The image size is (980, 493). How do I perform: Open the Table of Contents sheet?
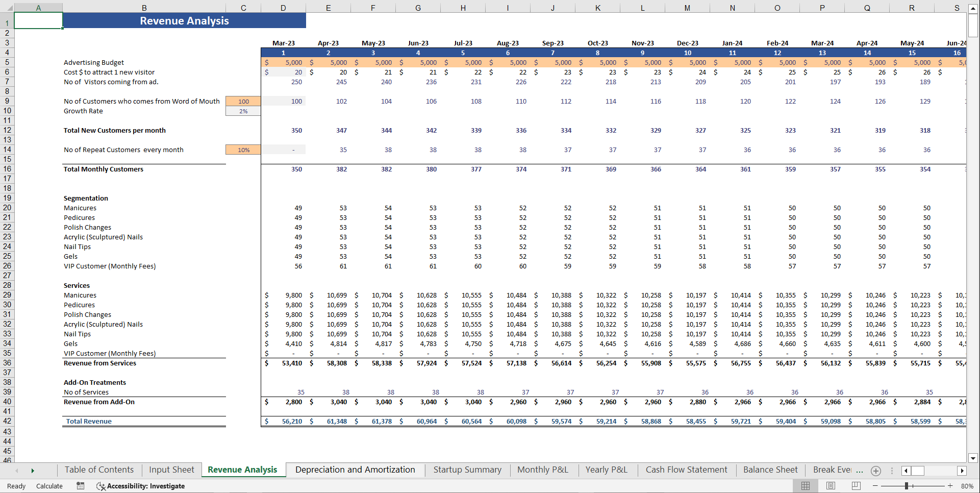pos(98,470)
